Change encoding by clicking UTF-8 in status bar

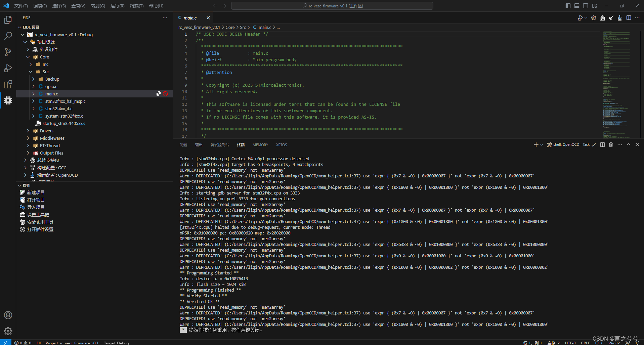tap(570, 343)
